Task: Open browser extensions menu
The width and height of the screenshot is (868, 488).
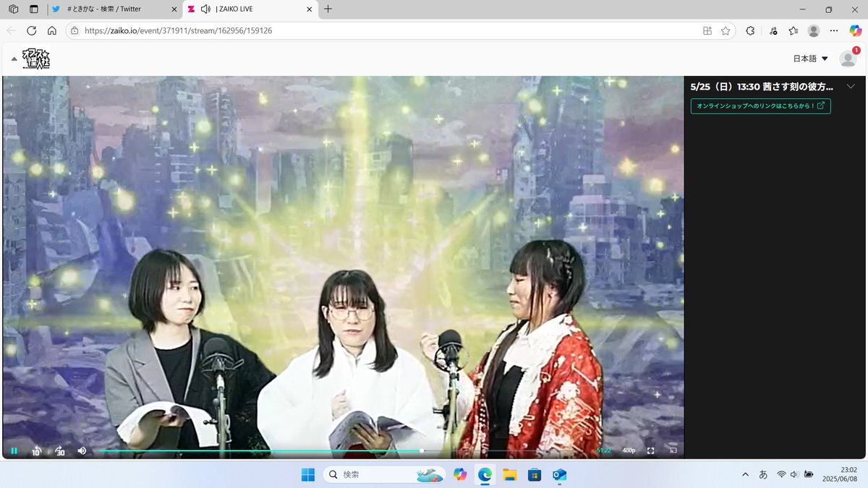Action: click(750, 30)
